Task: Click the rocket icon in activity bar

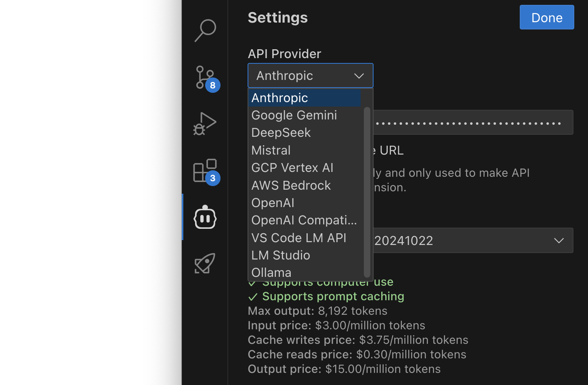Action: 205,264
